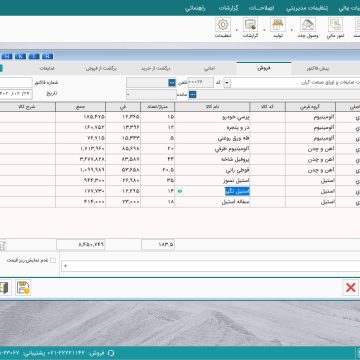Toggle the eye icon in استیل نگیر row
Screen dimensions: 360x360
pos(180,192)
